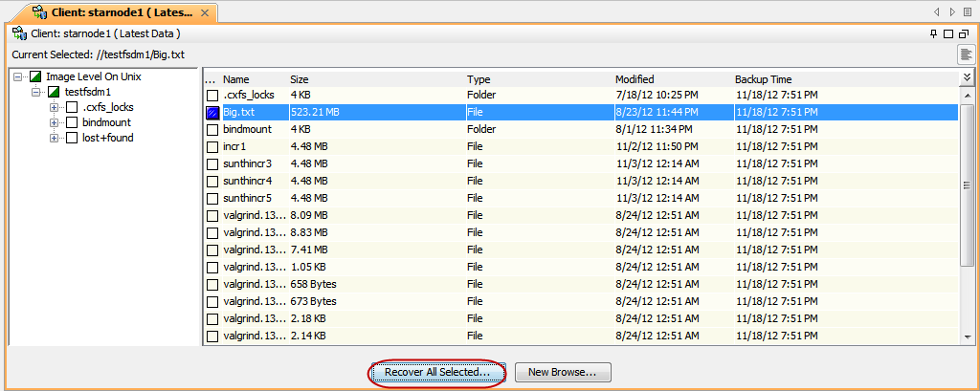The image size is (980, 391).
Task: Click Recover All Selected button
Action: (x=436, y=372)
